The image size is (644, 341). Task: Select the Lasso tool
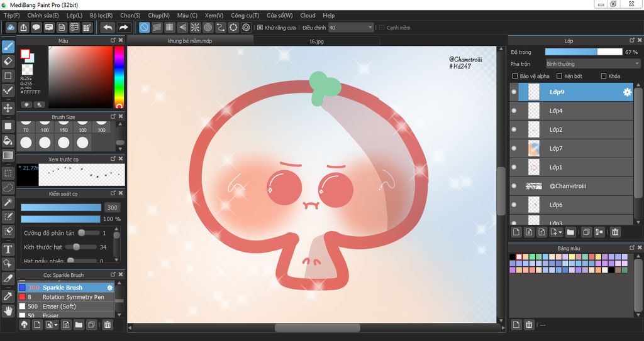[x=8, y=188]
